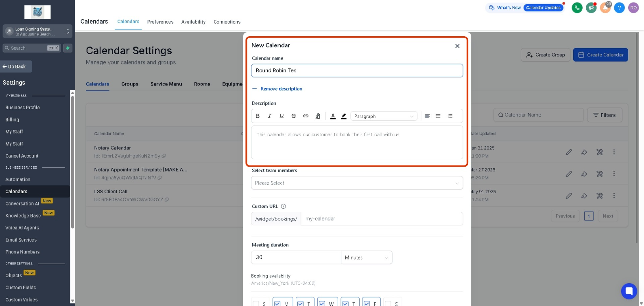The image size is (644, 306).
Task: Open the RO user profile avatar
Action: [633, 8]
